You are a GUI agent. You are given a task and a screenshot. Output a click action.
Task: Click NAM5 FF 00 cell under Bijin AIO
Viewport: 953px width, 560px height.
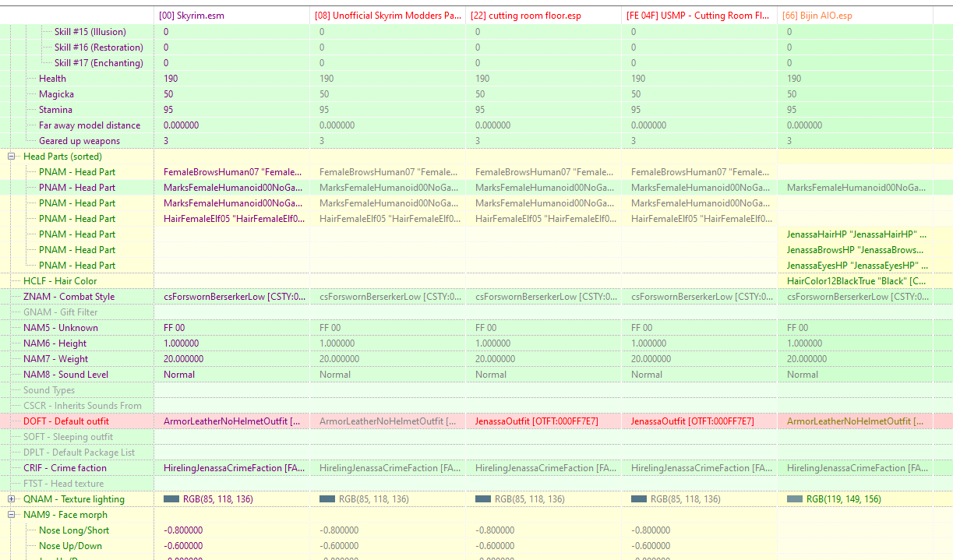798,328
